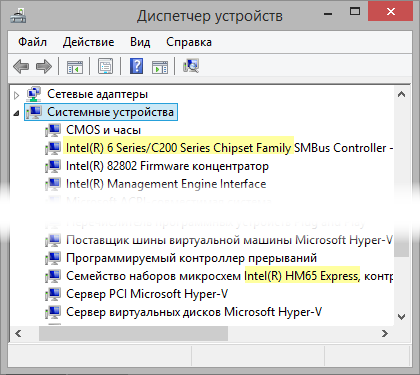
Task: Select Intel(R) 82802 Firmware концентратор
Action: tap(167, 166)
